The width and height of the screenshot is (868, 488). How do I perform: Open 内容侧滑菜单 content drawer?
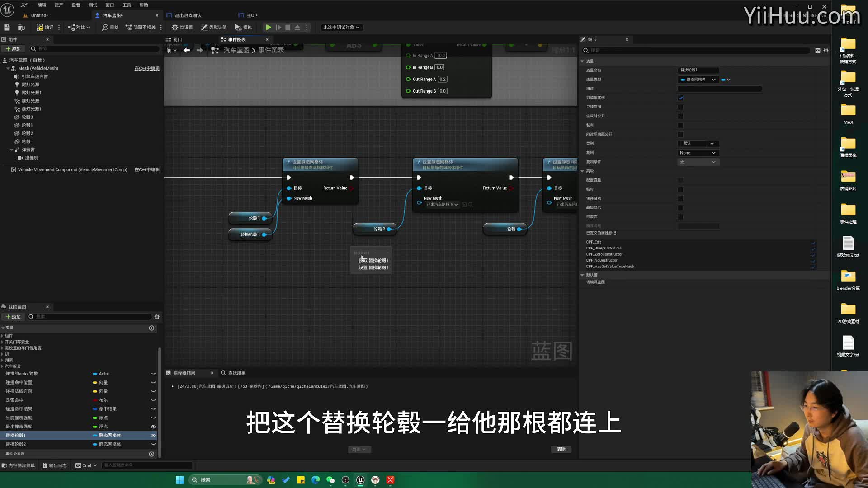(19, 465)
